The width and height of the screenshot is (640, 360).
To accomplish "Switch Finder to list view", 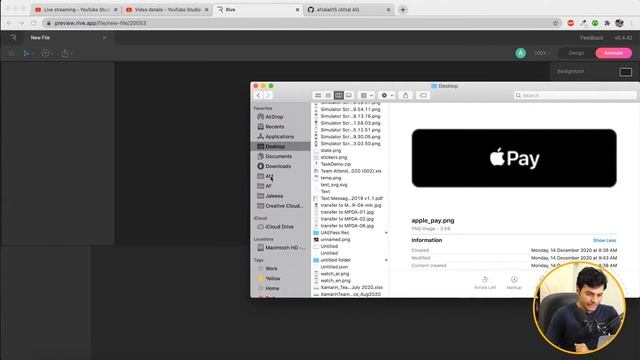I will click(328, 96).
